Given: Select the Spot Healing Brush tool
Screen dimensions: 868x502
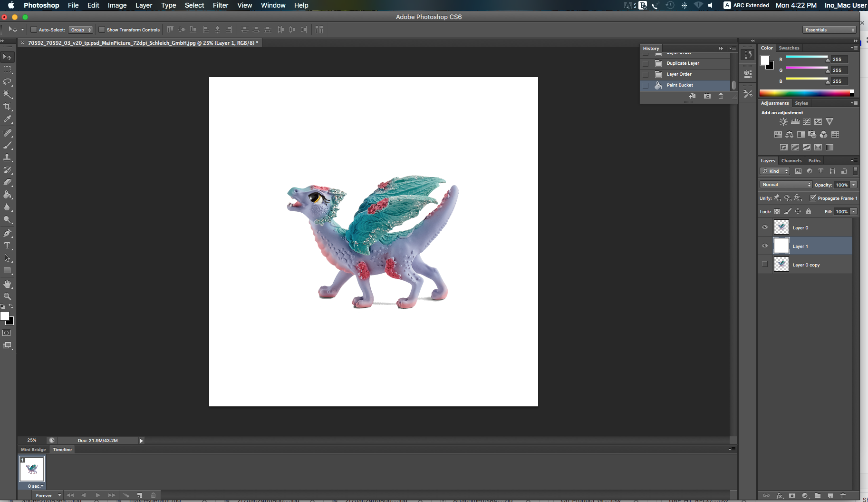Looking at the screenshot, I should 7,133.
